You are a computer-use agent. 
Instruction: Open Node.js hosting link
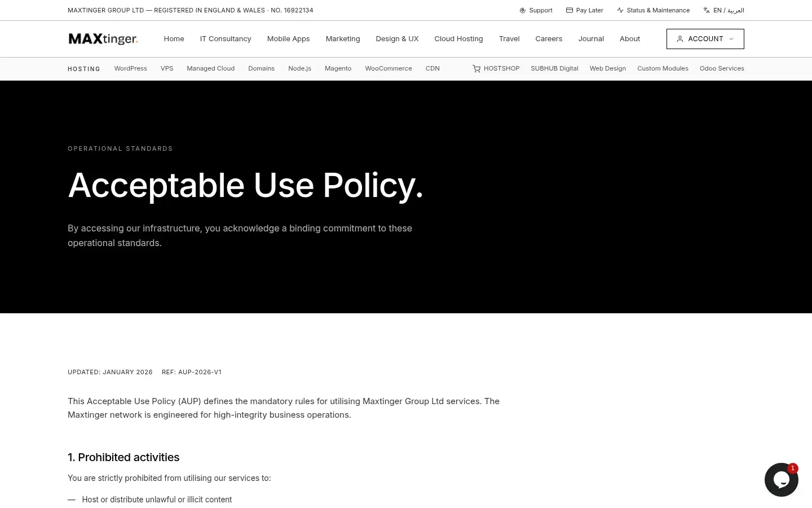(299, 68)
